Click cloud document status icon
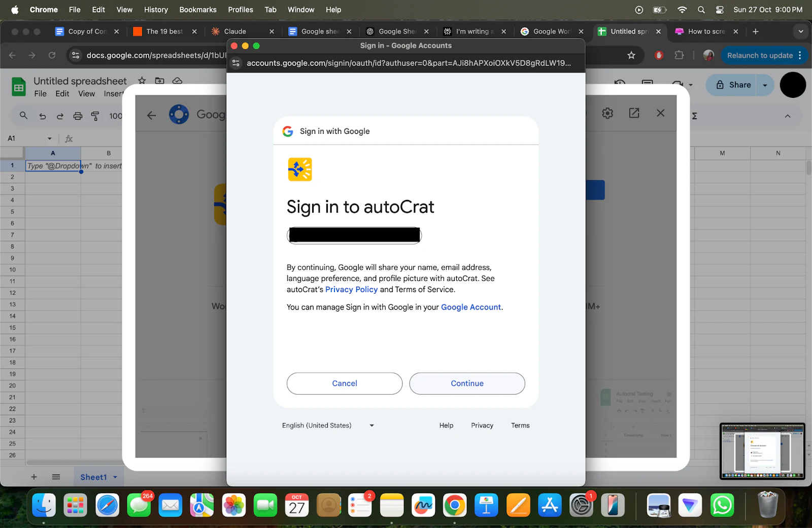The width and height of the screenshot is (812, 528). pyautogui.click(x=177, y=81)
